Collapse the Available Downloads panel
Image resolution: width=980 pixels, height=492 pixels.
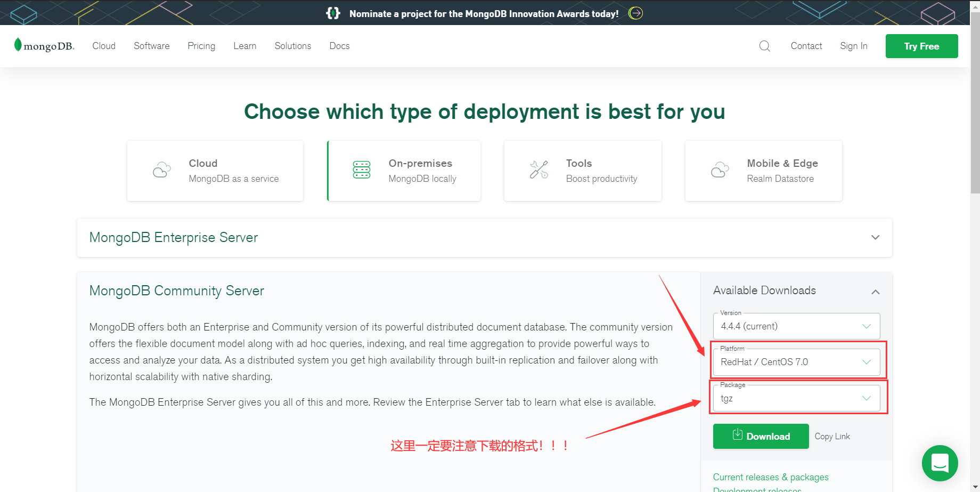(875, 292)
